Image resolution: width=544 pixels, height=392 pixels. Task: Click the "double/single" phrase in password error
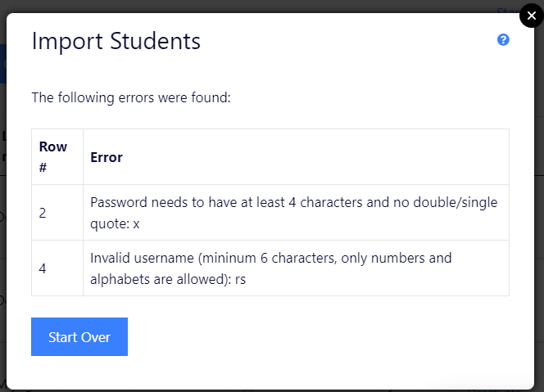click(x=456, y=202)
